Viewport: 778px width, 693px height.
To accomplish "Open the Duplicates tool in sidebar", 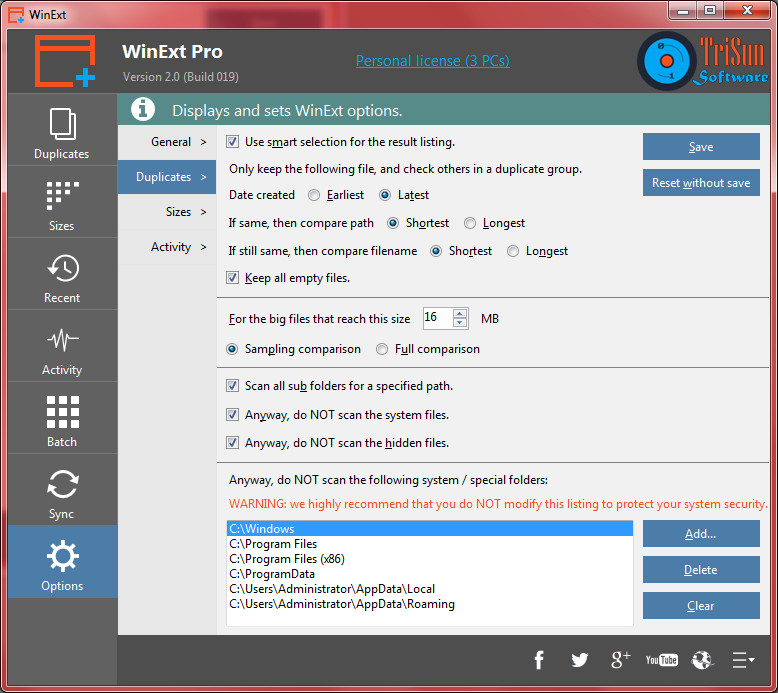I will tap(62, 130).
